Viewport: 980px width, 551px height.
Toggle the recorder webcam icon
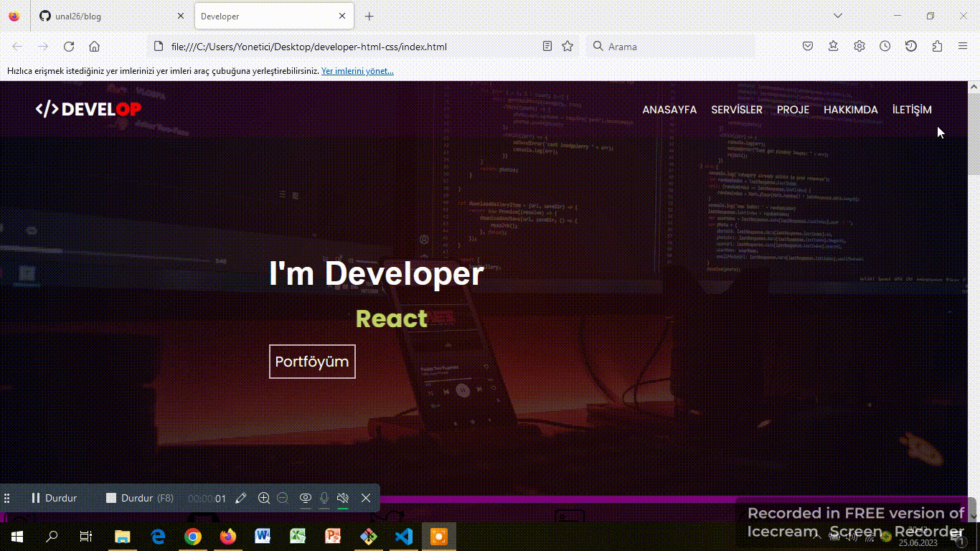305,498
